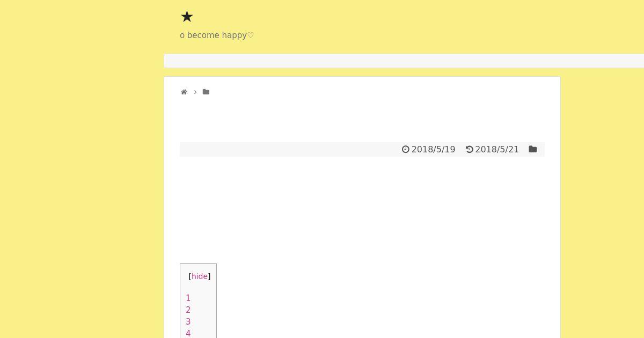
Task: Jump to contents item 1
Action: [x=188, y=298]
